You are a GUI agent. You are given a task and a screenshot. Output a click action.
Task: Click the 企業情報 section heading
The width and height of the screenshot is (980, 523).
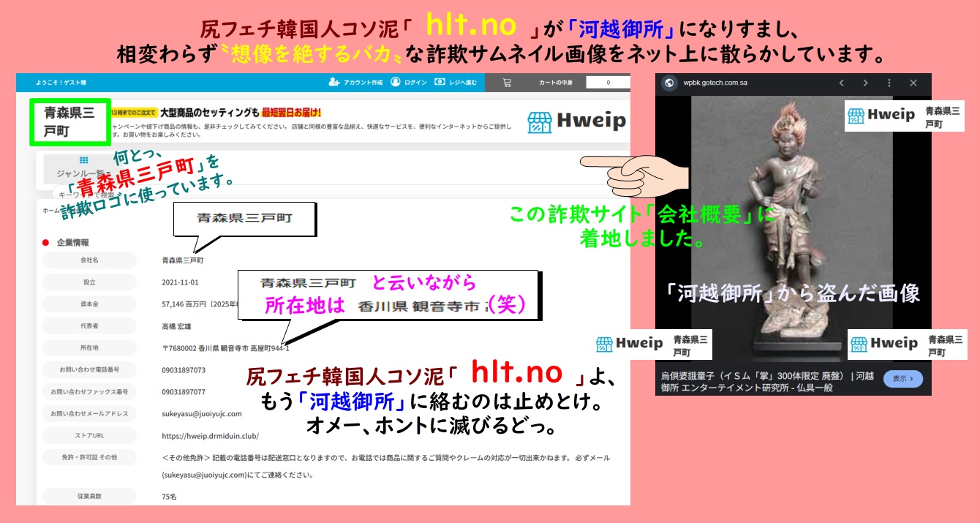click(73, 243)
